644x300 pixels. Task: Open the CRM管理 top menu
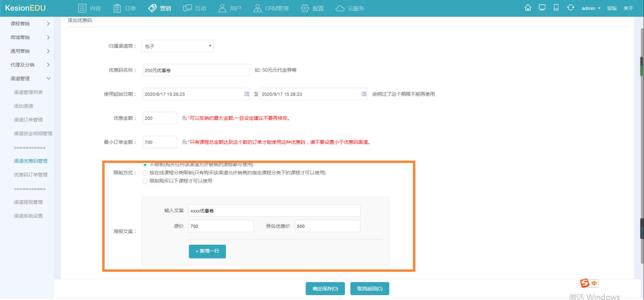click(x=271, y=8)
